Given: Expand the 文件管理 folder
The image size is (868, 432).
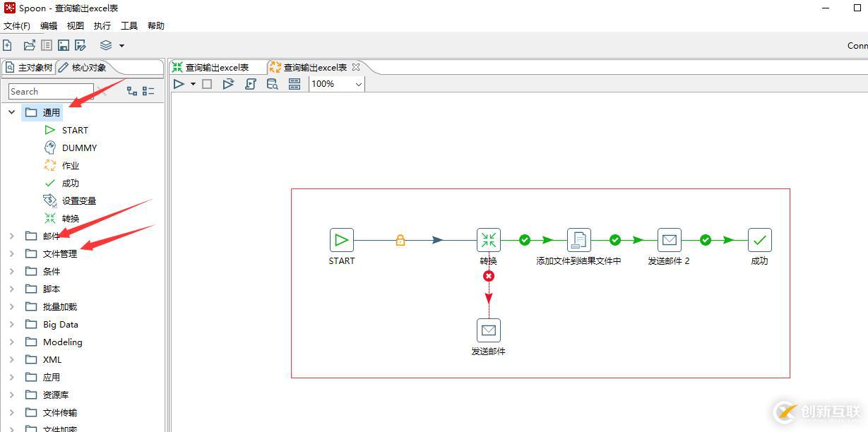Looking at the screenshot, I should pyautogui.click(x=11, y=253).
